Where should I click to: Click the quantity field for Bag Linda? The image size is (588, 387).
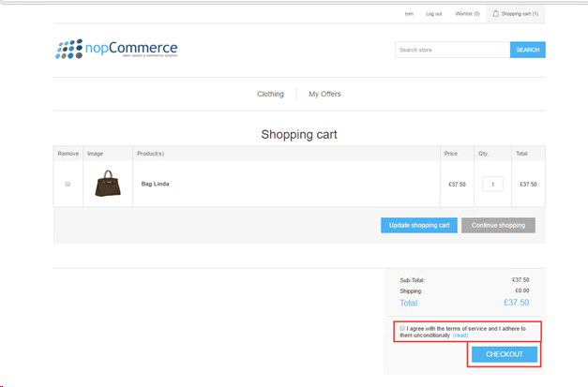click(x=492, y=184)
